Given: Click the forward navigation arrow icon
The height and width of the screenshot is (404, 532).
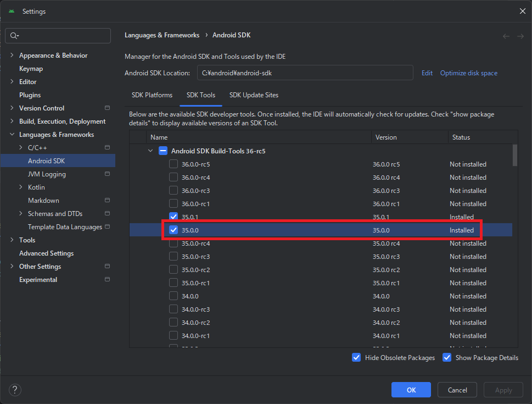Looking at the screenshot, I should (520, 36).
